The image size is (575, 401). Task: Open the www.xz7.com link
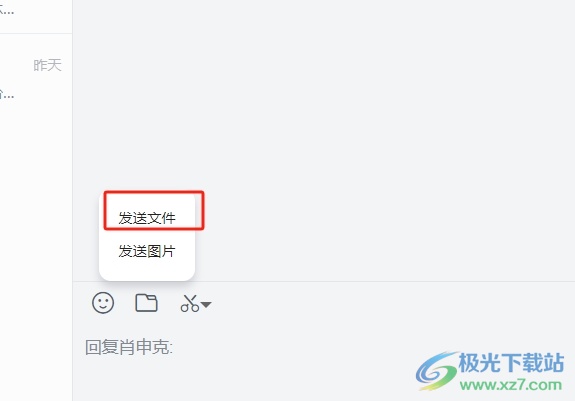(x=510, y=385)
